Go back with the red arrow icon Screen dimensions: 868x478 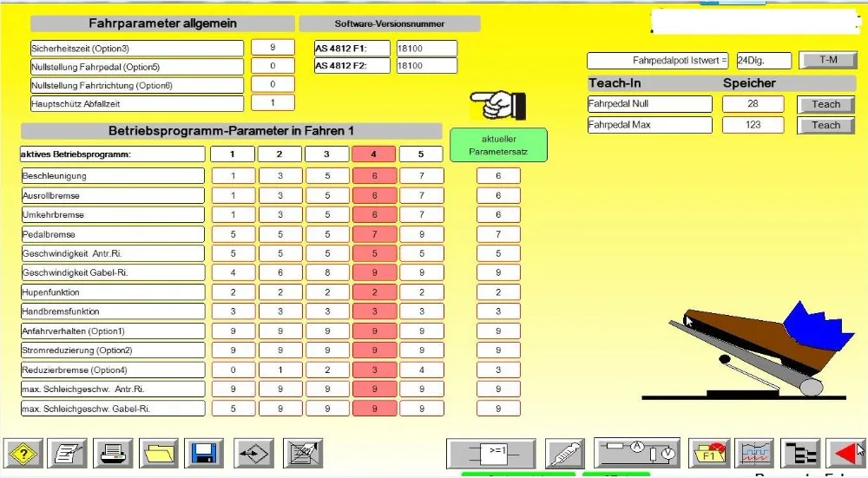point(845,454)
